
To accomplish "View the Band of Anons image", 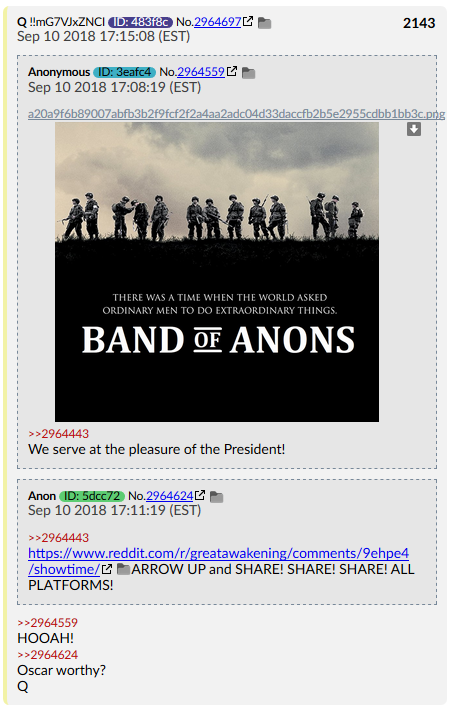I will tap(217, 272).
